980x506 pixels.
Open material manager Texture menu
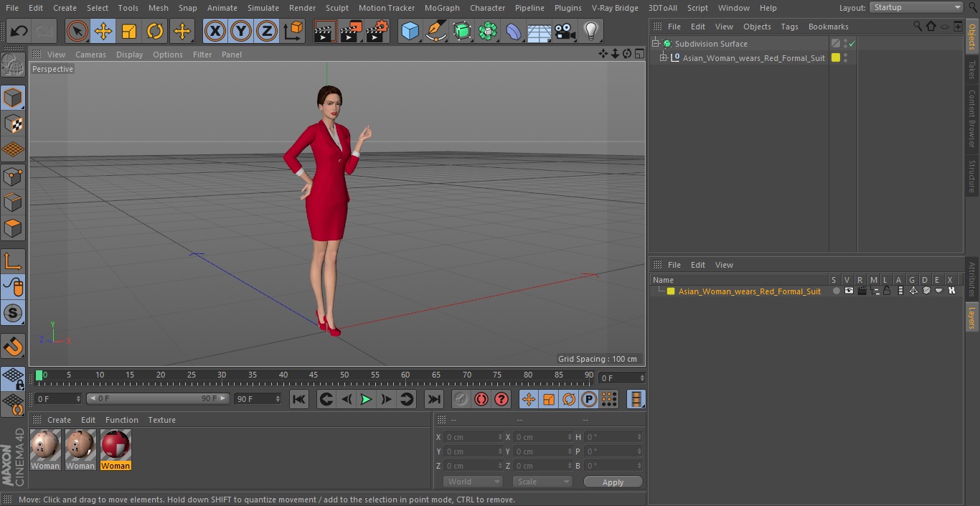click(x=161, y=420)
